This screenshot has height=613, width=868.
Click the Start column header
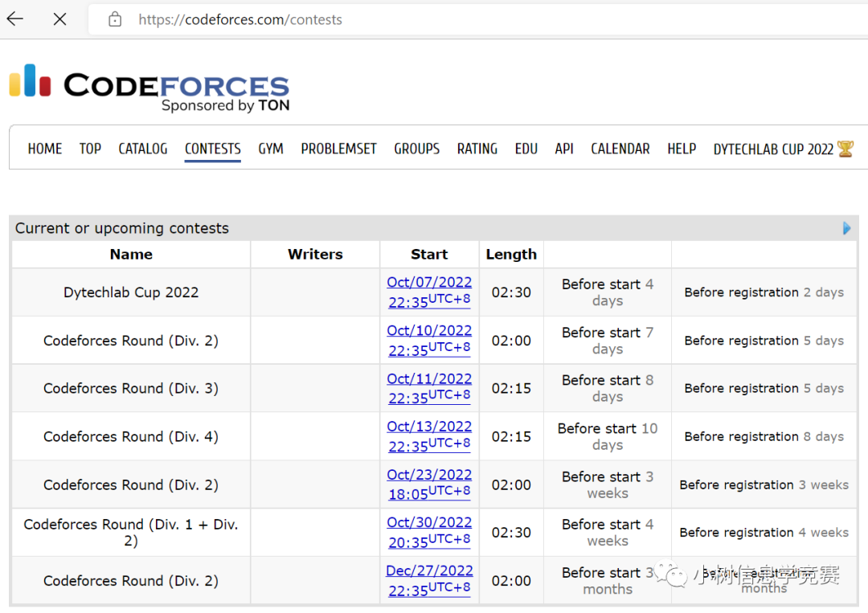(x=429, y=255)
